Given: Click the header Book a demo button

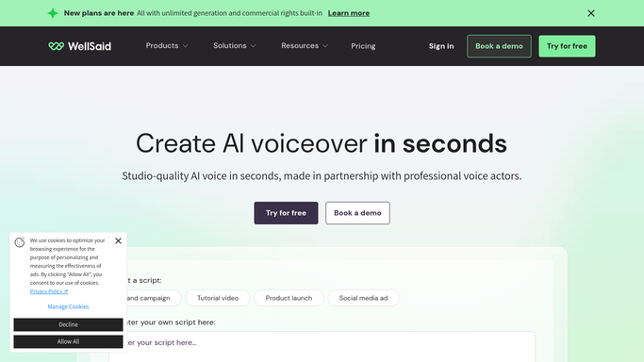Looking at the screenshot, I should point(499,46).
